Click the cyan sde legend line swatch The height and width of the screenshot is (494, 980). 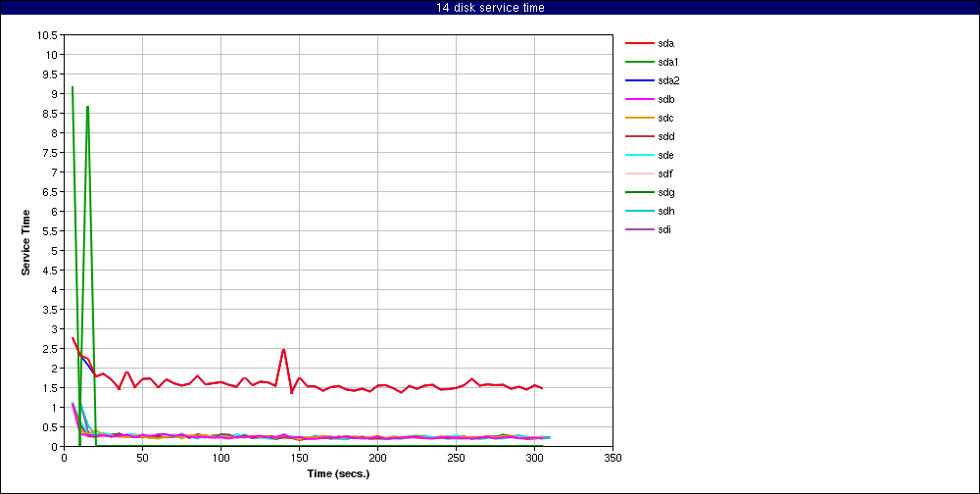(639, 155)
